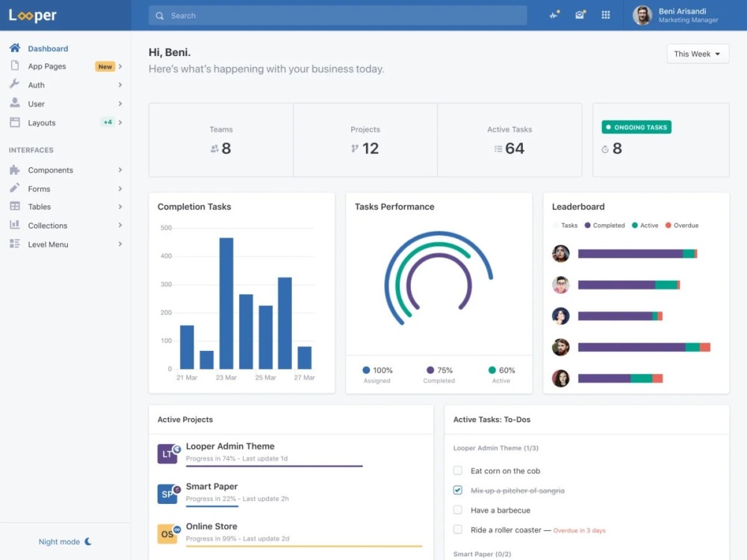Open the messages envelope icon in header
The image size is (747, 560).
coord(580,15)
